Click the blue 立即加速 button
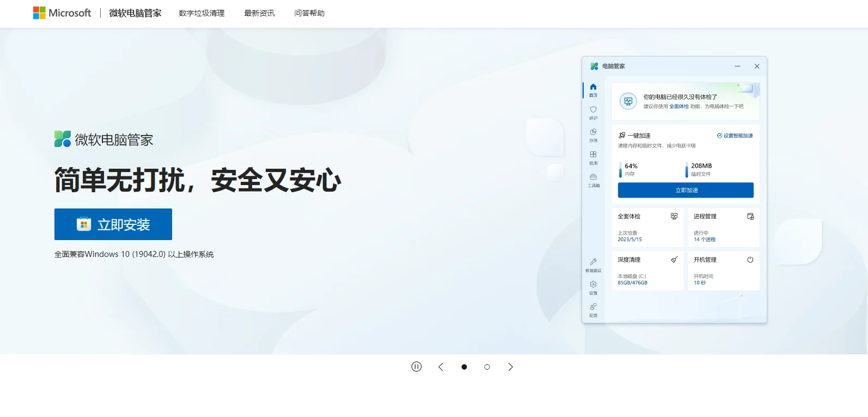 click(x=686, y=190)
